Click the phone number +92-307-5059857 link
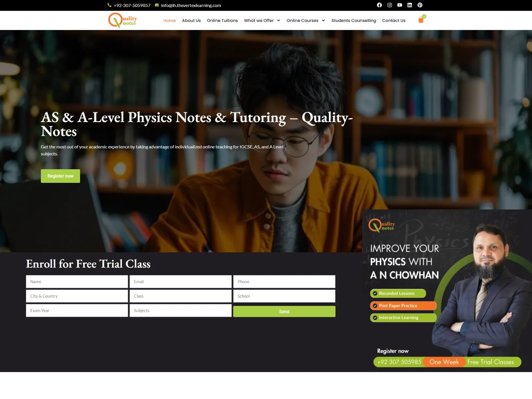 click(x=132, y=5)
